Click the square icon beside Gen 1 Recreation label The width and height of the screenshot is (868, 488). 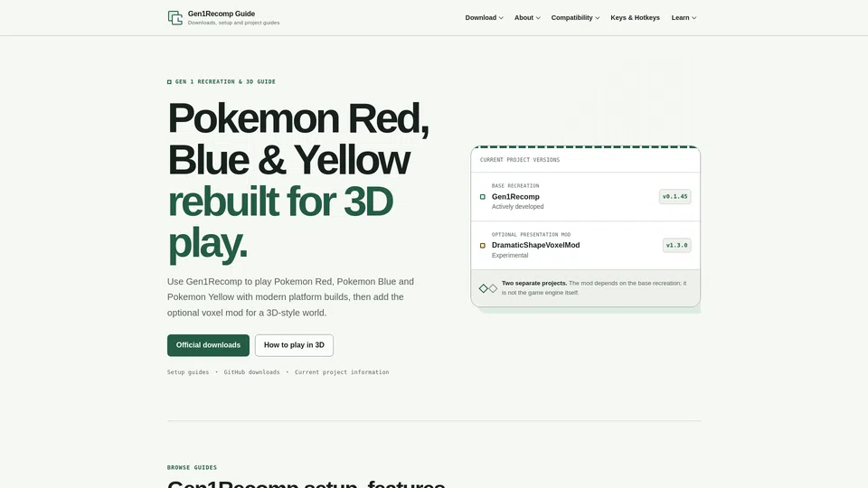(169, 82)
